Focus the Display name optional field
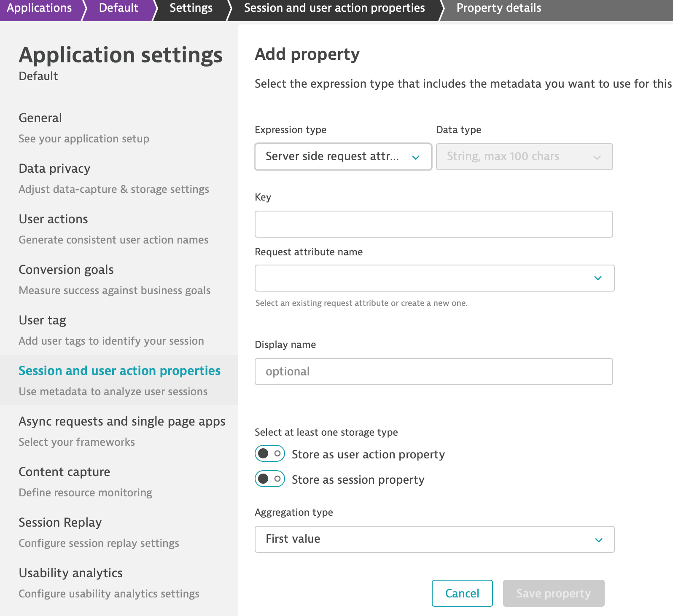The image size is (673, 616). tap(433, 372)
